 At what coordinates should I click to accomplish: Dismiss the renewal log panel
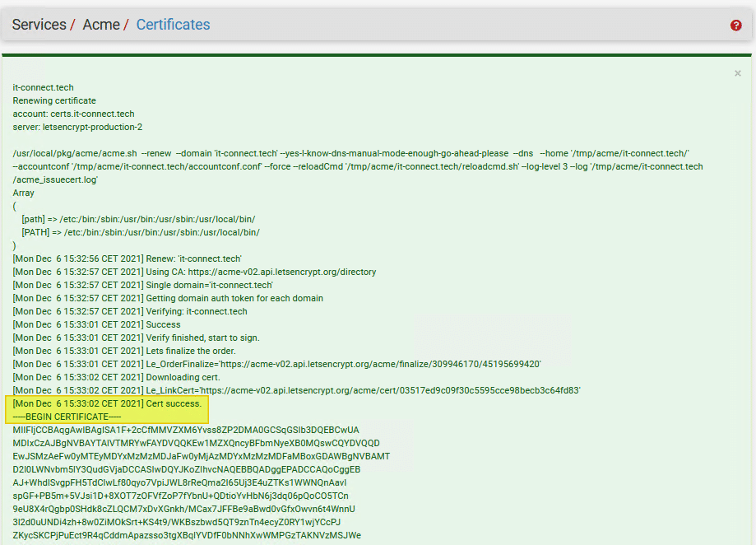point(737,73)
